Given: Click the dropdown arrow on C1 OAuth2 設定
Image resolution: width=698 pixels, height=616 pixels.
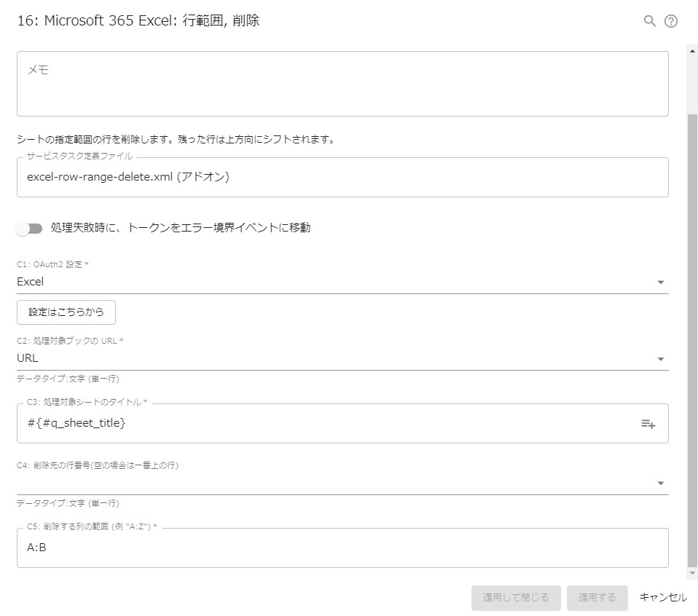Looking at the screenshot, I should [x=661, y=282].
